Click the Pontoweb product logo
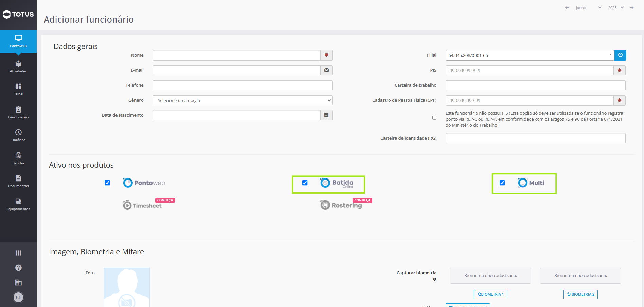Screen dimensions: 644x307 pyautogui.click(x=144, y=183)
